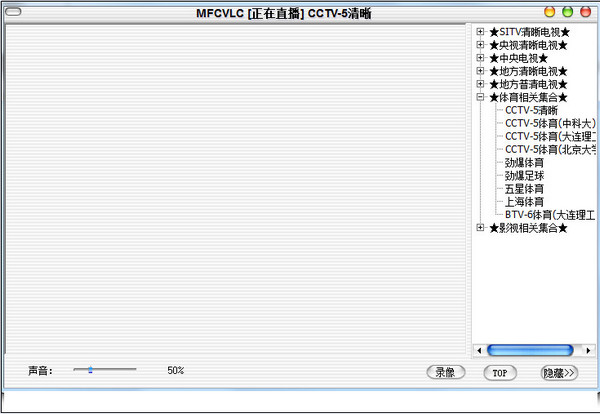The image size is (600, 414).
Task: Click the scrollbar left arrow
Action: point(479,350)
